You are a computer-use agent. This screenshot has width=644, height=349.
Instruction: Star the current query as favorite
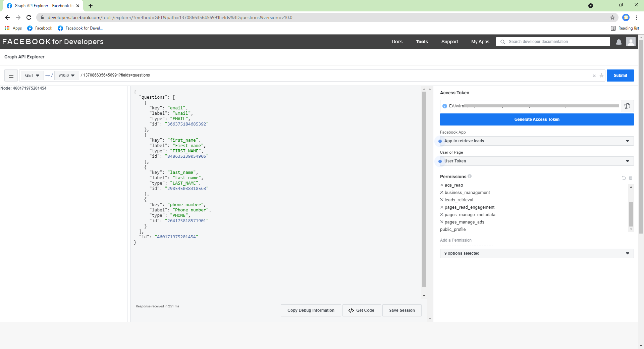pos(601,76)
